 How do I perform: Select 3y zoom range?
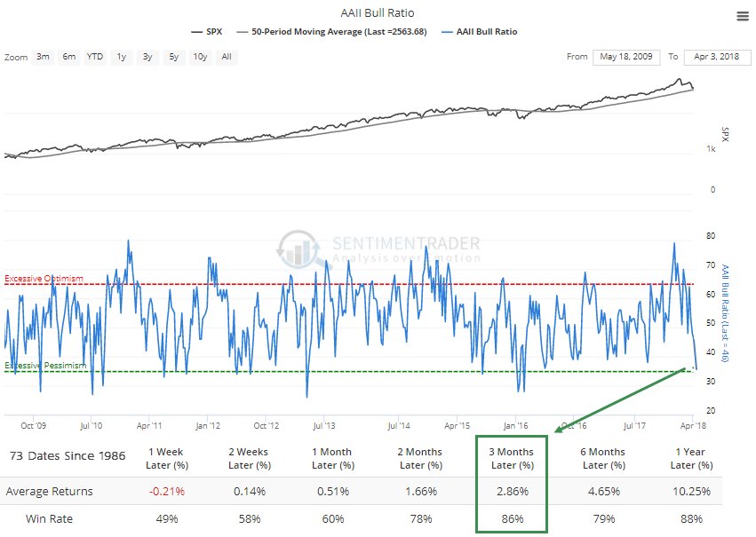coord(147,57)
